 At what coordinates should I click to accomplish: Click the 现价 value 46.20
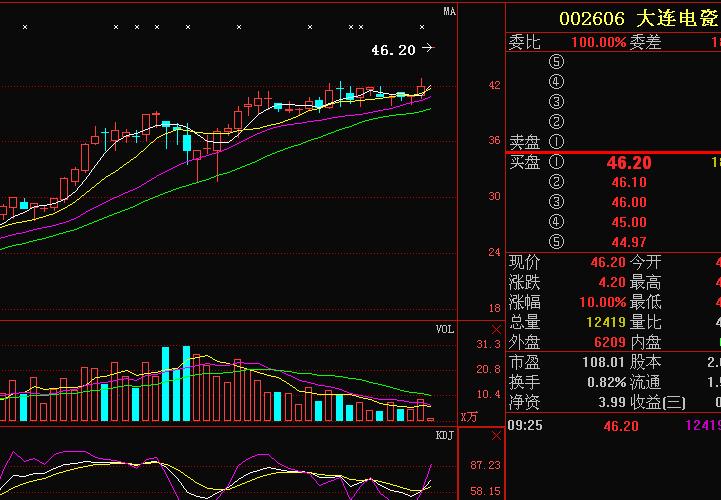pos(608,263)
